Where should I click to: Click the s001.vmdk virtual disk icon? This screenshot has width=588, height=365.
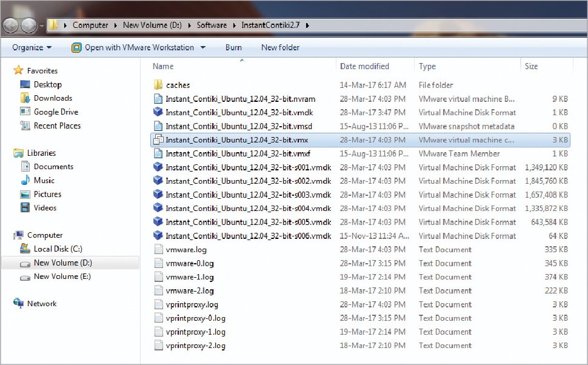(x=158, y=167)
